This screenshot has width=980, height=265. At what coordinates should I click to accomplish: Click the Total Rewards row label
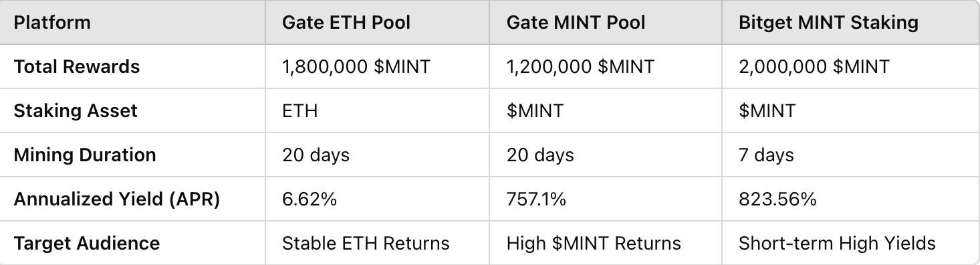[133, 66]
